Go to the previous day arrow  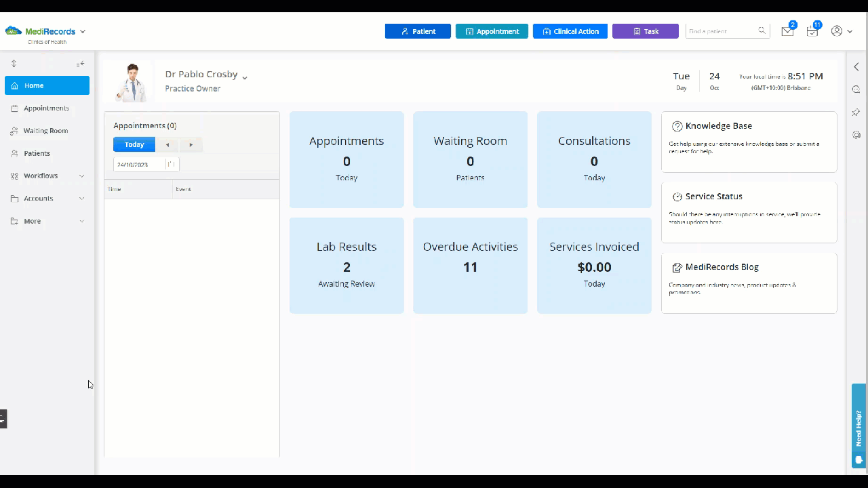[x=167, y=144]
